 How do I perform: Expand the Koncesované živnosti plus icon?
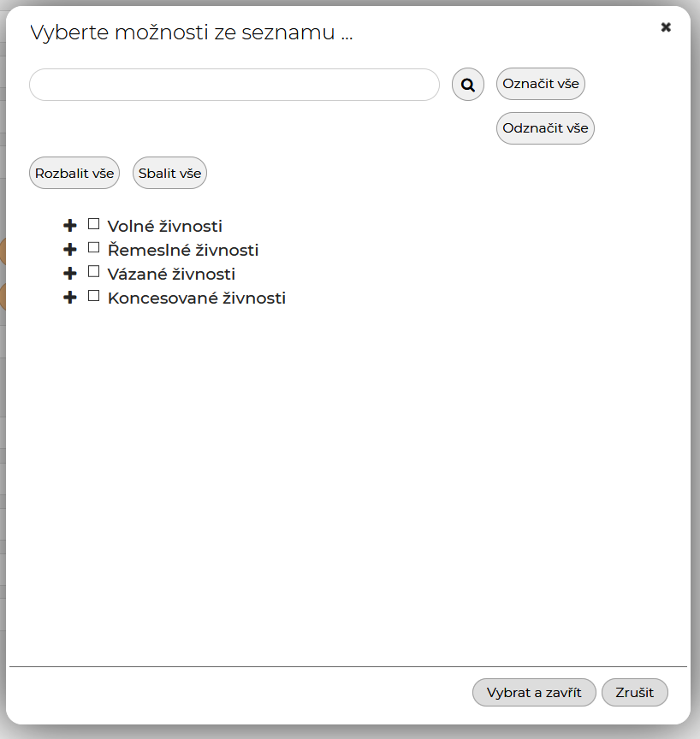70,298
